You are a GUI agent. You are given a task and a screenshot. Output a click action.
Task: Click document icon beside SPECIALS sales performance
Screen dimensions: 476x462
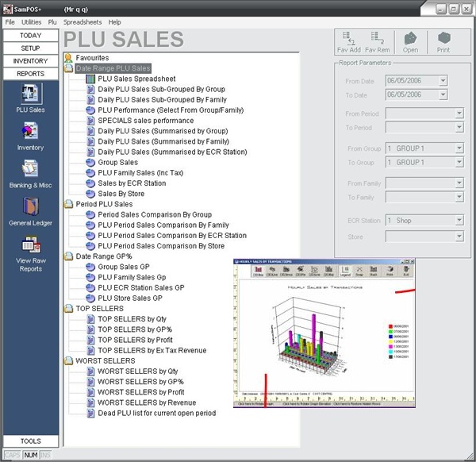[x=90, y=121]
